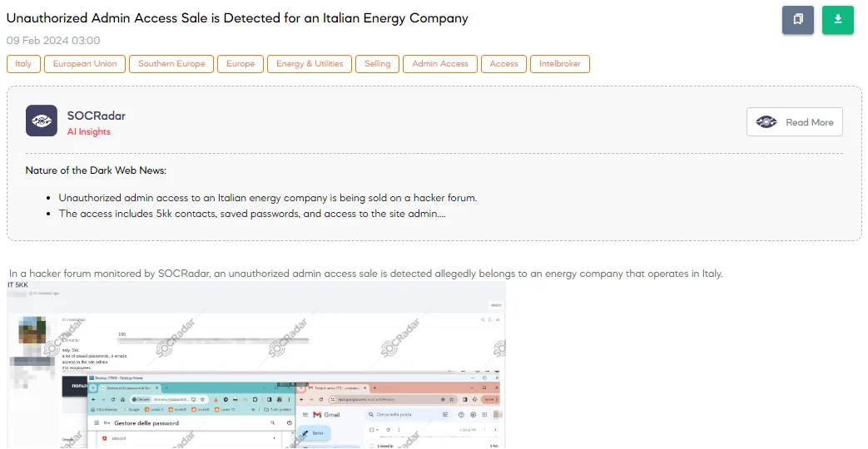Select the Access tag
Screen dimensions: 868x449
[x=503, y=63]
